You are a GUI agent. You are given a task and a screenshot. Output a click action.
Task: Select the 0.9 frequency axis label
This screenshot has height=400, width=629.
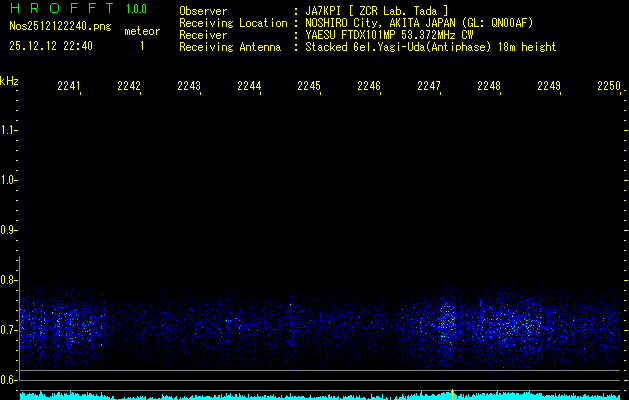click(10, 230)
